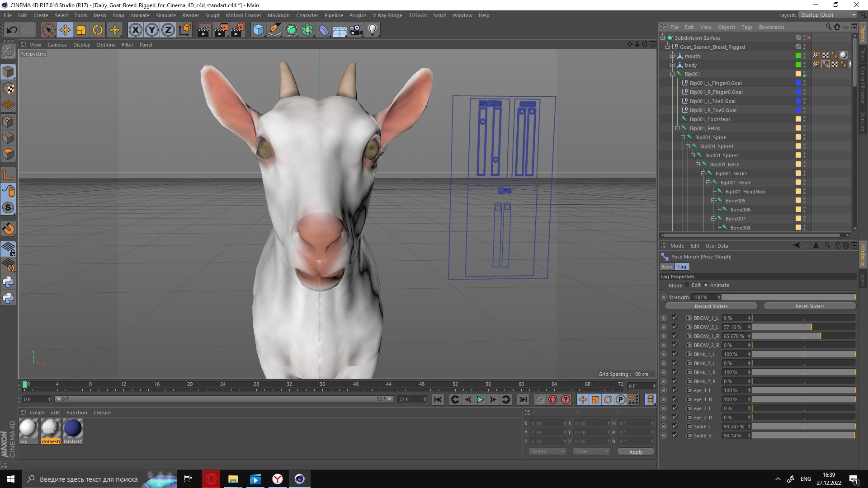Add a Subdivision Surface generator
Image resolution: width=868 pixels, height=488 pixels.
coord(291,30)
